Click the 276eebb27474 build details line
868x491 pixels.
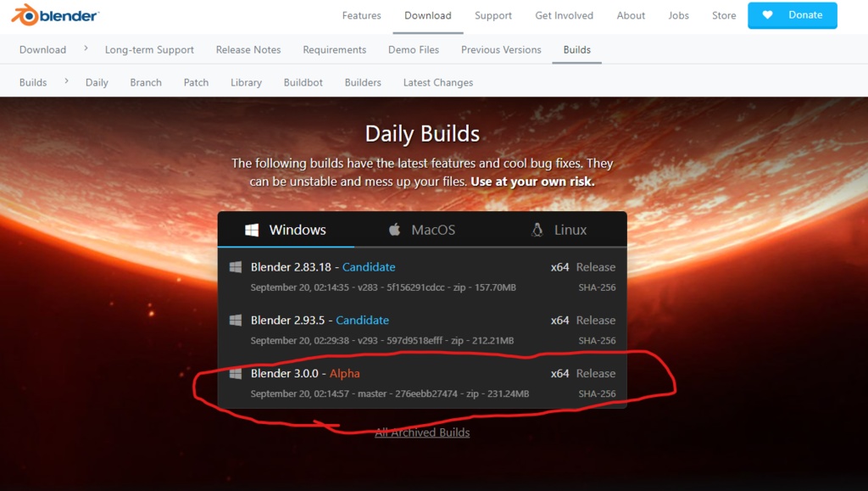[390, 393]
